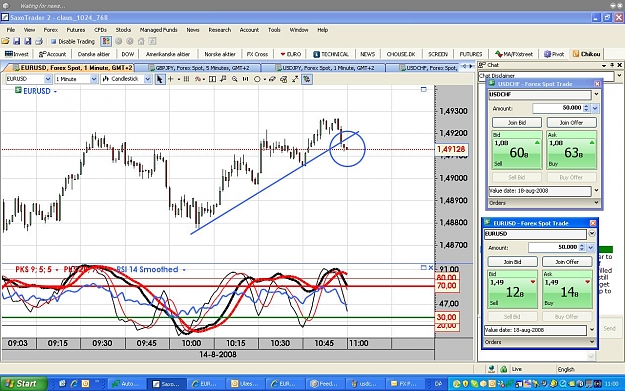Open the Research menu
Screen dimensions: 625x391
220,29
